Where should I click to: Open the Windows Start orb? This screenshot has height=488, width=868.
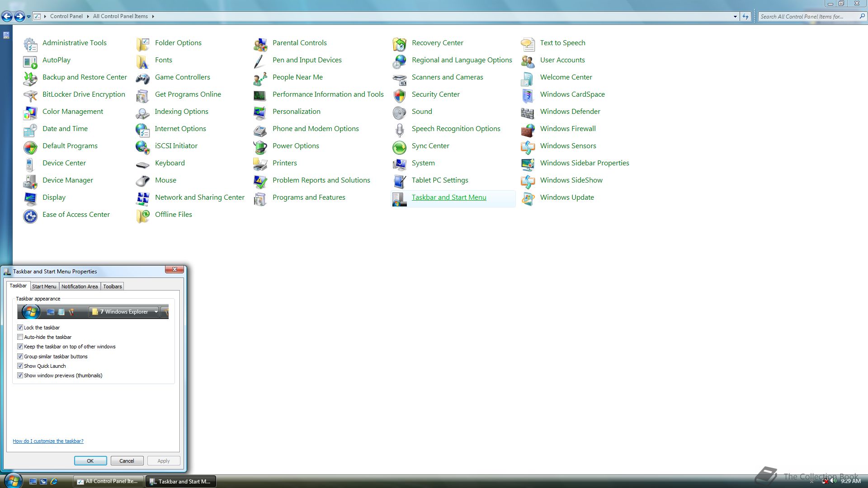[x=13, y=480]
